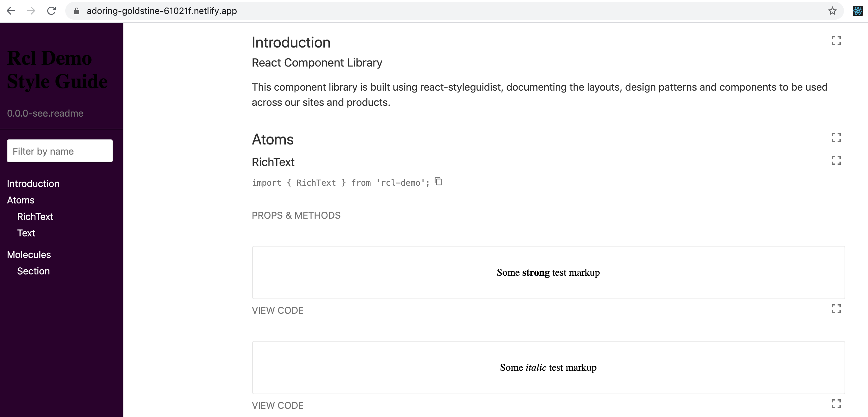The image size is (868, 417).
Task: Open Introduction section in isolated mode
Action: [836, 41]
